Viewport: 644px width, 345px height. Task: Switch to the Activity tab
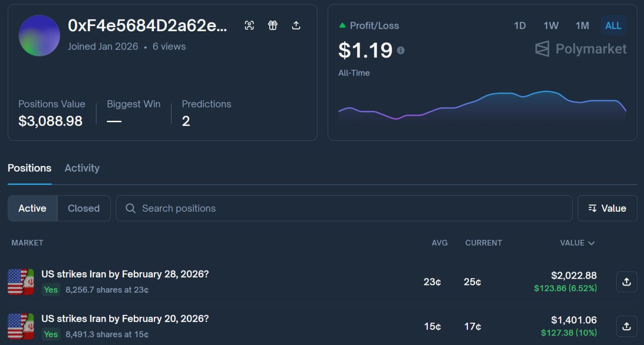(82, 168)
